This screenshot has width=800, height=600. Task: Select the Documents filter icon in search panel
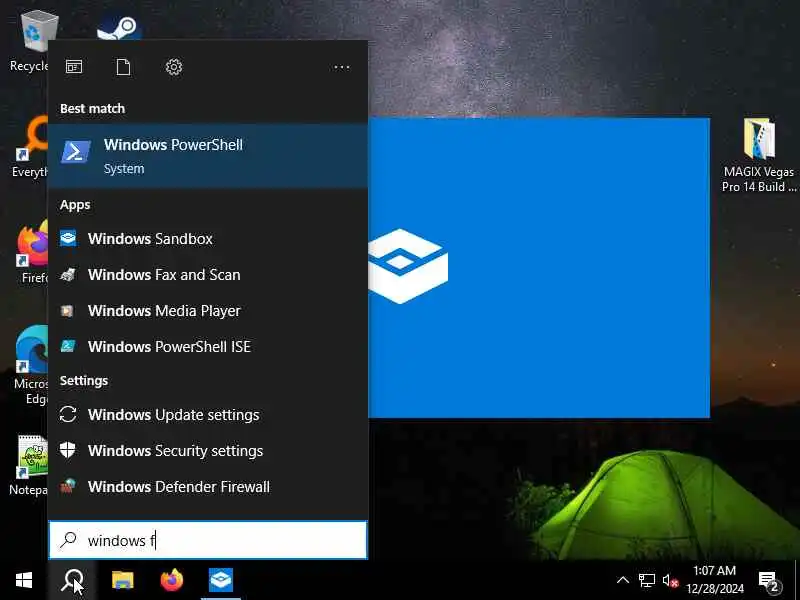tap(123, 67)
